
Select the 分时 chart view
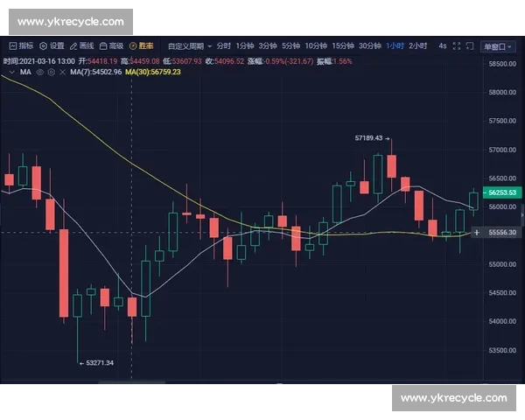(224, 45)
